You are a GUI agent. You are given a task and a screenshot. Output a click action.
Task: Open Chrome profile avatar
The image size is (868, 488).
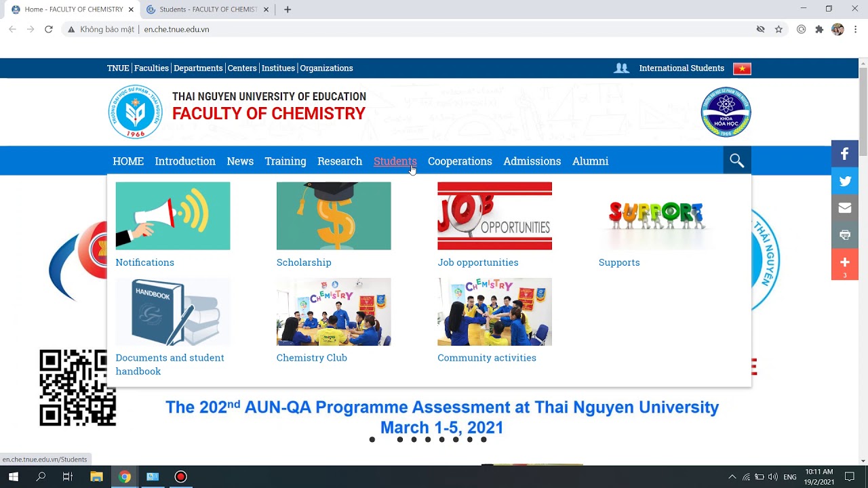click(837, 29)
